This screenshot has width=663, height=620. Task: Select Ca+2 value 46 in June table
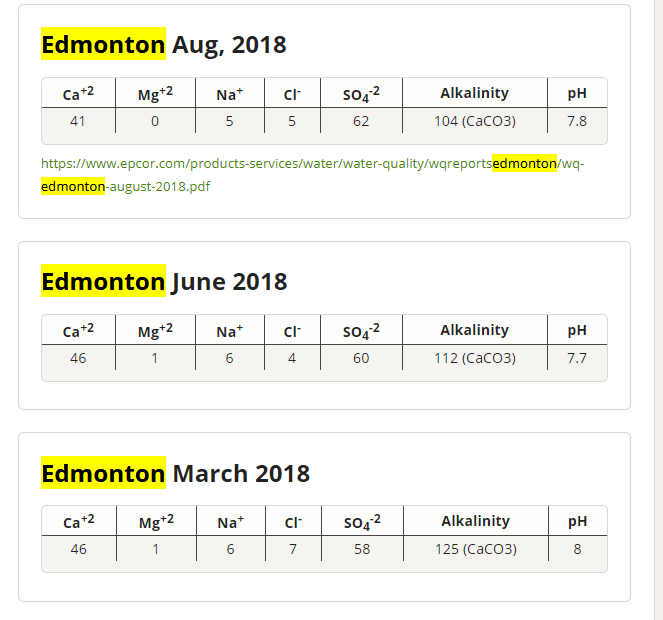click(78, 358)
